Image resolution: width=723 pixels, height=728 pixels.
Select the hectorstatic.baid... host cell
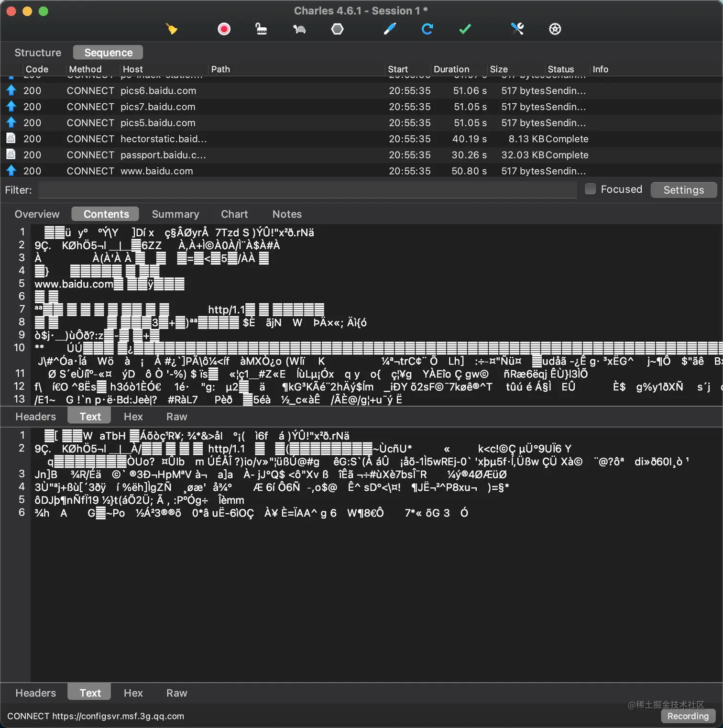[164, 139]
